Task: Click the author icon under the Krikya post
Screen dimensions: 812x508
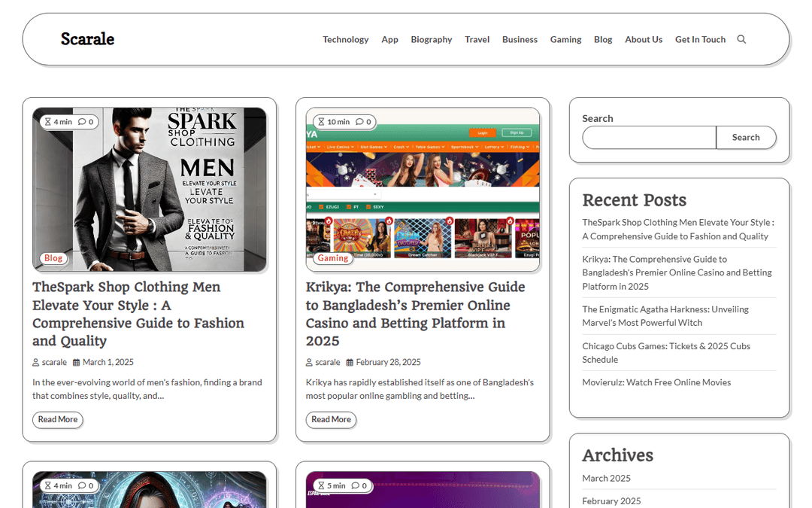Action: click(x=309, y=362)
